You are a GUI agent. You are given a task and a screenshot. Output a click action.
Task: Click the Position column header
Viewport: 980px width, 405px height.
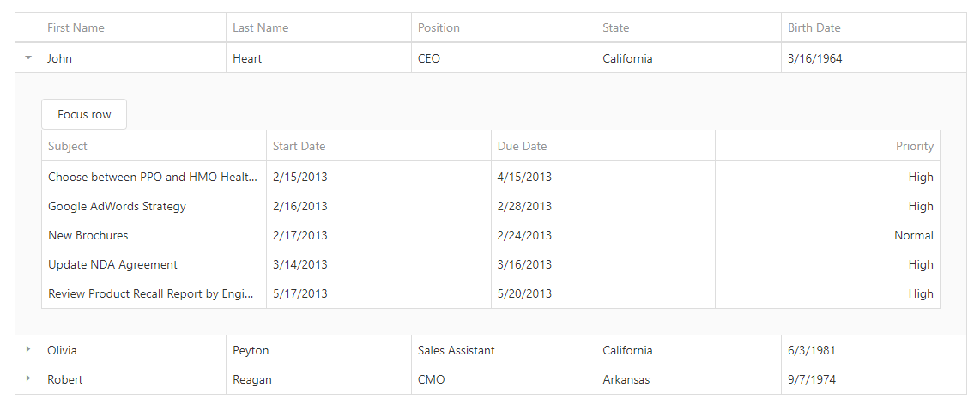[x=439, y=27]
